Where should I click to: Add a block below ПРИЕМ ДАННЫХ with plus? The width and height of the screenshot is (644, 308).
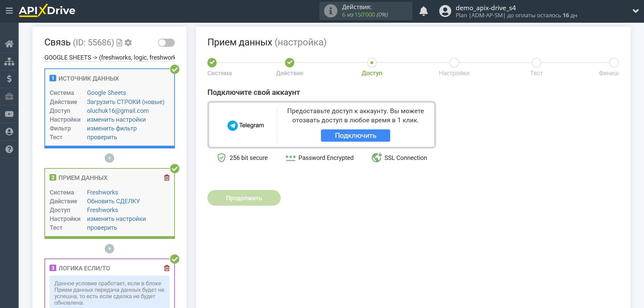point(109,249)
